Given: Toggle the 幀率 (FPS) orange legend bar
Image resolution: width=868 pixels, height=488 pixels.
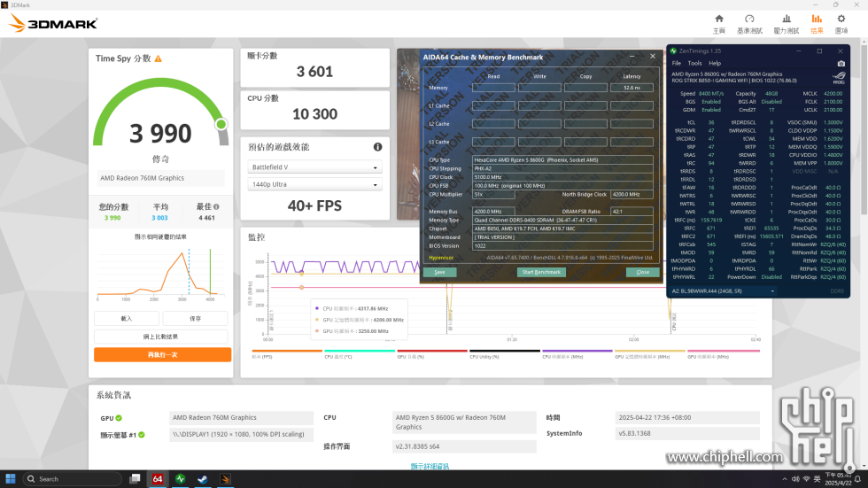Looking at the screenshot, I should [x=287, y=351].
